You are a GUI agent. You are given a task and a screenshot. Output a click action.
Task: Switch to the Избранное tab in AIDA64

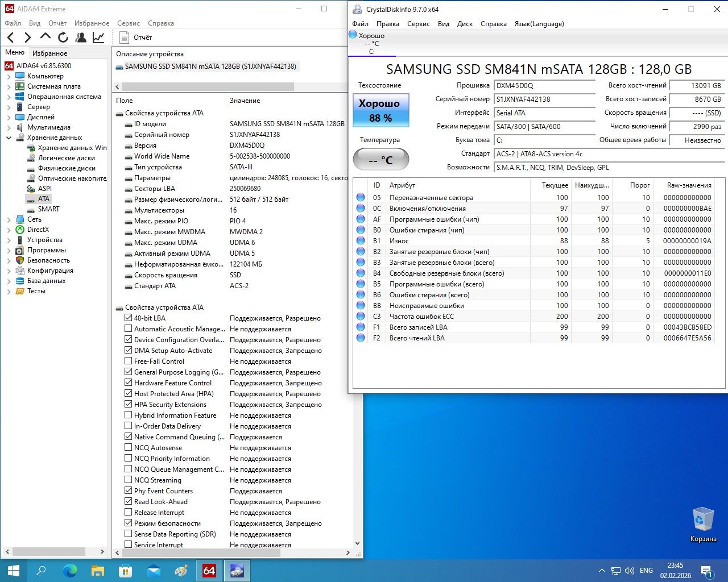[49, 53]
